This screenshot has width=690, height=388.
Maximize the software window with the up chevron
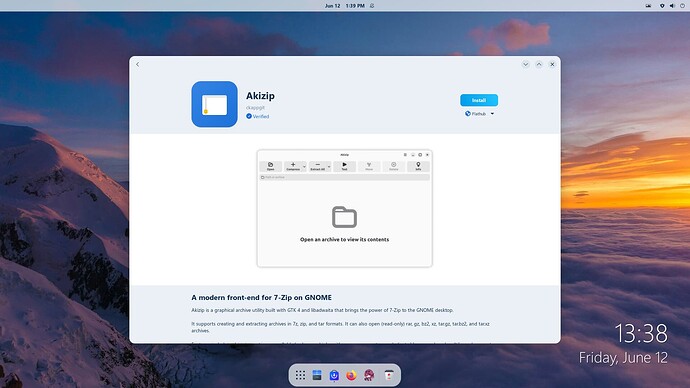tap(539, 64)
